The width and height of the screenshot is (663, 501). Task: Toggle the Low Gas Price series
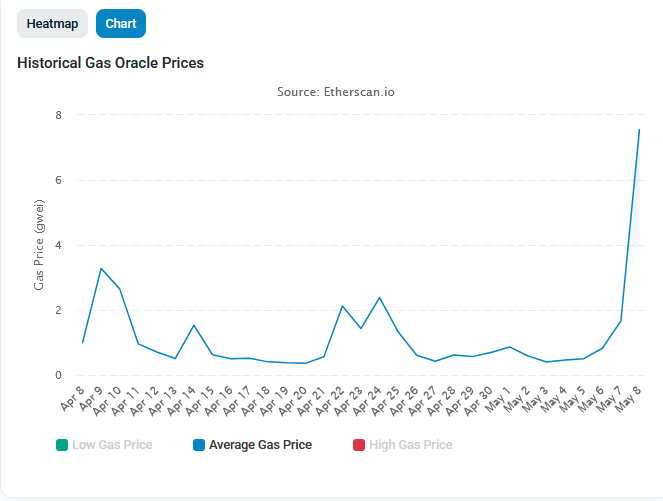click(104, 445)
